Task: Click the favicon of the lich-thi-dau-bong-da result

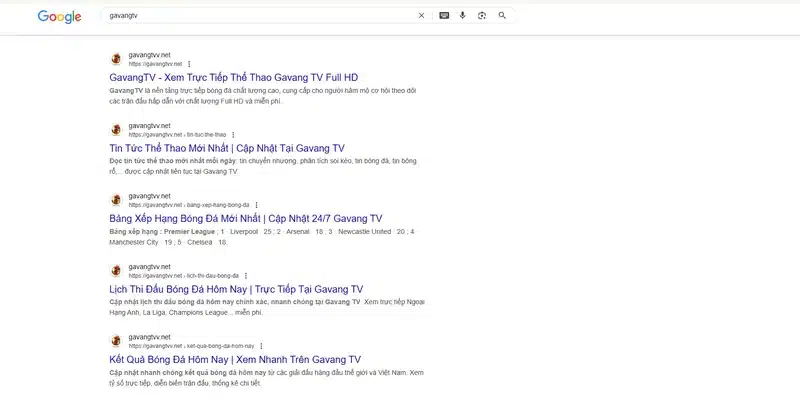Action: 117,270
